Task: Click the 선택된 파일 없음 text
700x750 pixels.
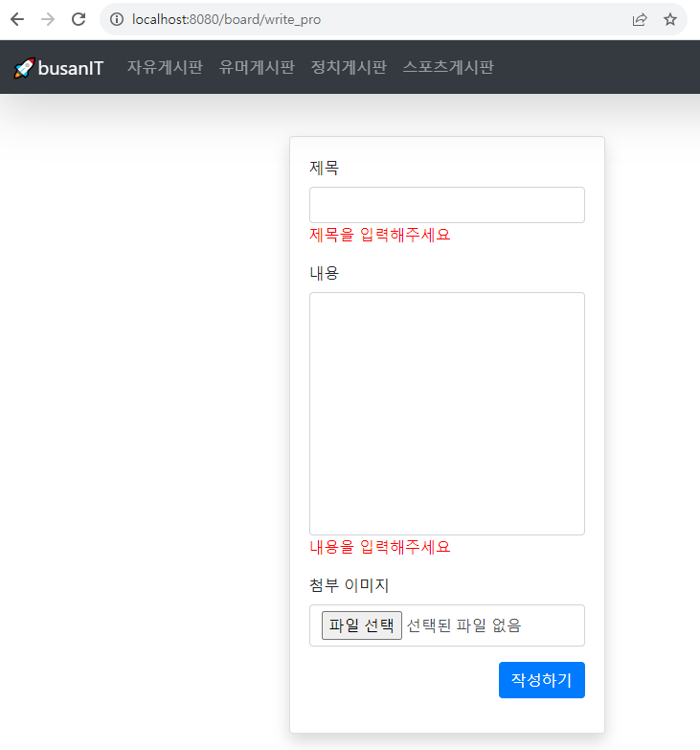Action: 463,625
